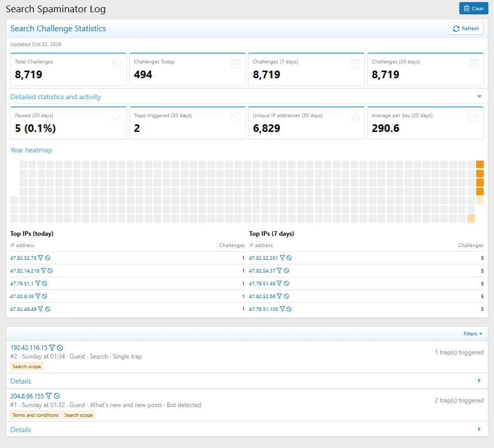Click the 'Top IPs (today)' heading
Viewport: 494px width, 448px height.
coord(32,233)
